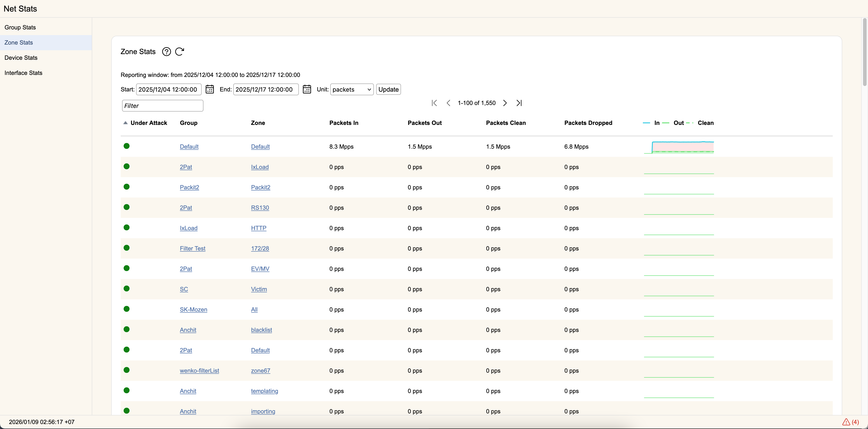Click the Update button

pos(388,89)
